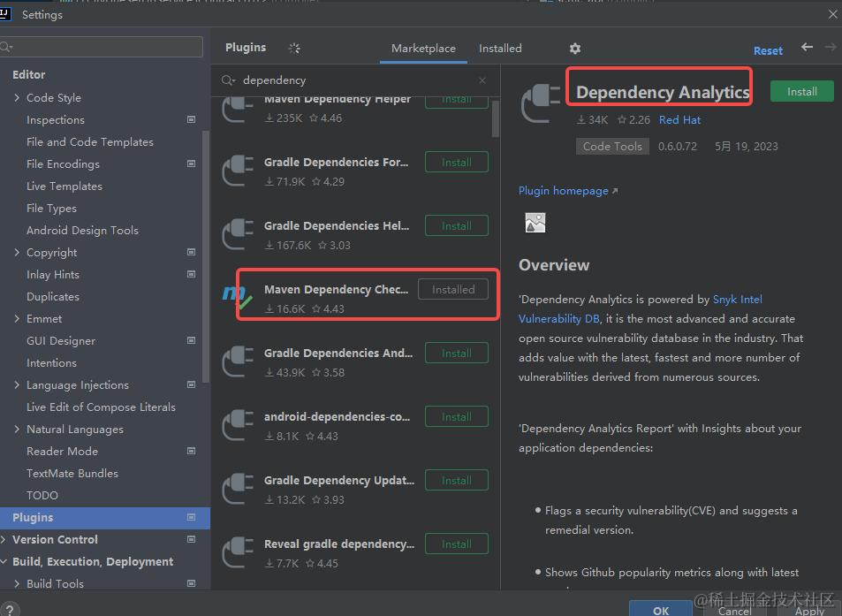Click the project-level icon beside Language Injections
The width and height of the screenshot is (842, 616).
191,384
